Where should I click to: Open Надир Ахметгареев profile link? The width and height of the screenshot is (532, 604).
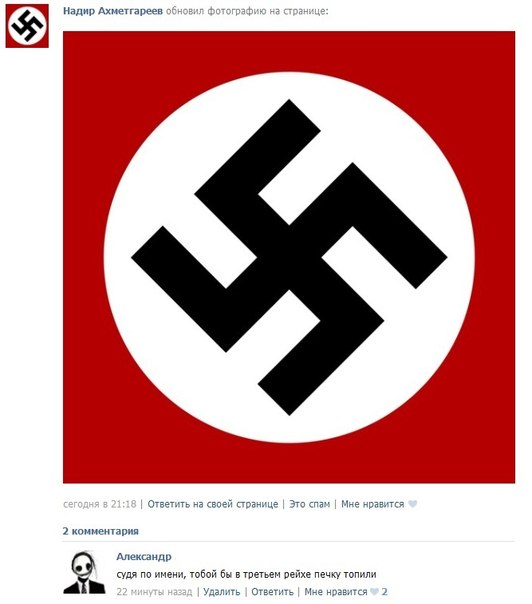tap(113, 11)
